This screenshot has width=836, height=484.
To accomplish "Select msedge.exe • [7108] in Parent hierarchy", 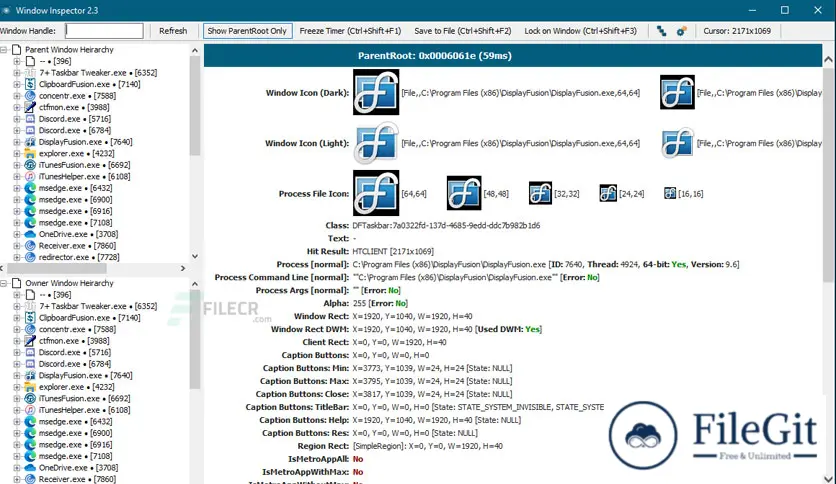I will (x=75, y=223).
